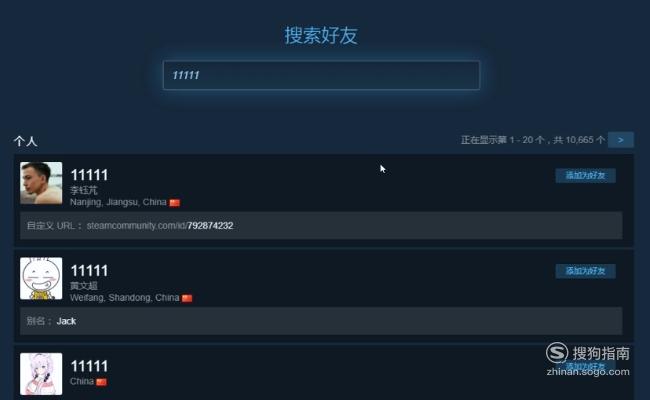Click China flag on third result
Viewport: 650px width, 400px height.
point(102,382)
